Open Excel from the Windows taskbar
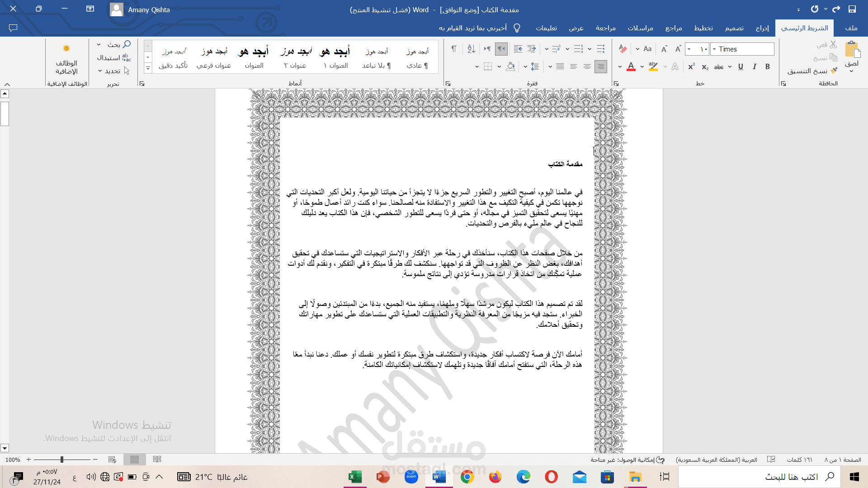The width and height of the screenshot is (868, 488). (355, 477)
